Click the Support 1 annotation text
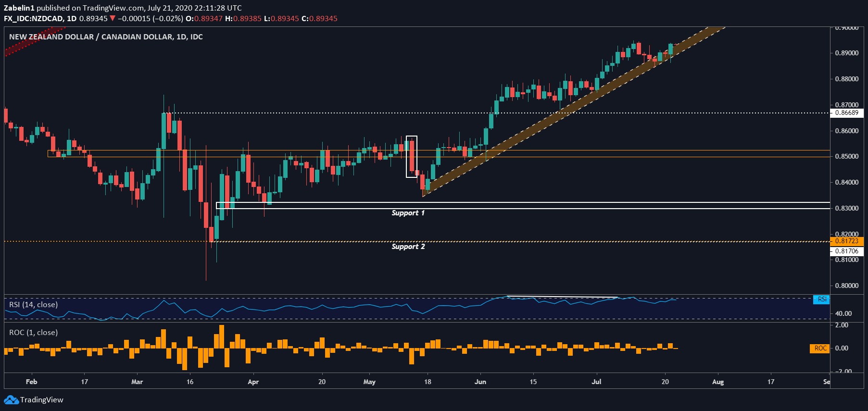868x411 pixels. click(x=408, y=213)
